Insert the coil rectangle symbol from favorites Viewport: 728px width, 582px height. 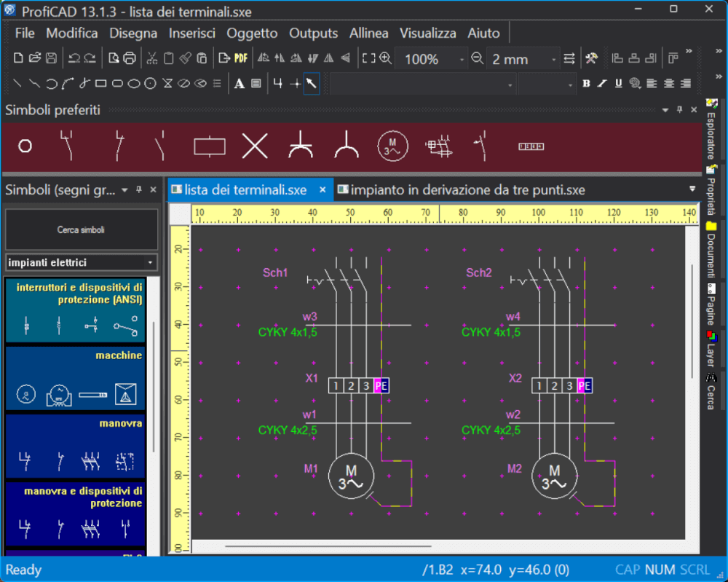(x=210, y=146)
